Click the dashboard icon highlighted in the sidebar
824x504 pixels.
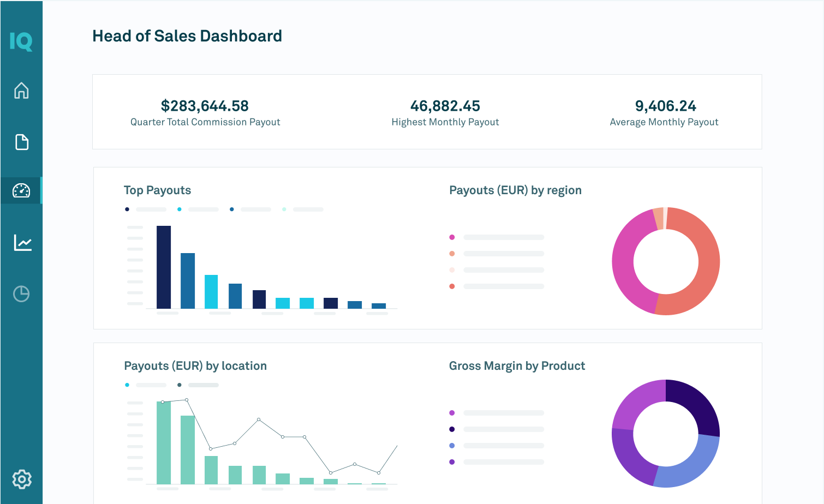pos(21,190)
